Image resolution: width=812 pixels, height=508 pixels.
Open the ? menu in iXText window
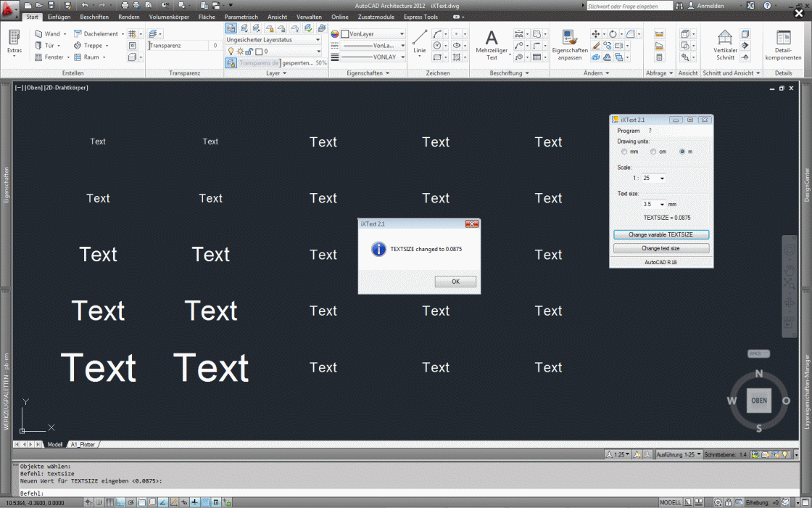click(650, 131)
